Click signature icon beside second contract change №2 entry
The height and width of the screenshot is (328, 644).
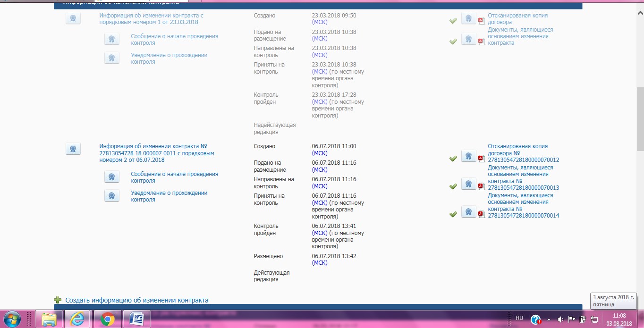(73, 149)
